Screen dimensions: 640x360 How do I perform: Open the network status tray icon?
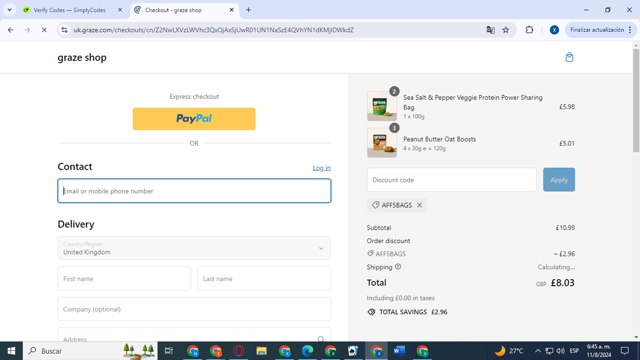(x=549, y=351)
